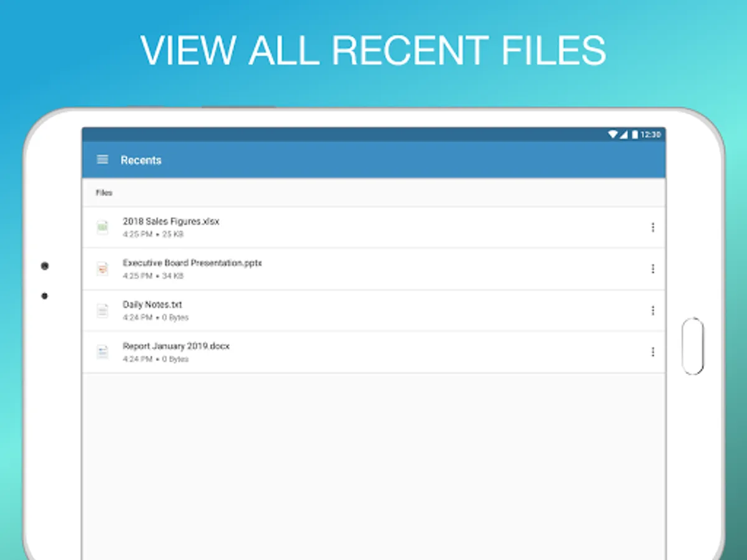747x560 pixels.
Task: Open options menu for Executive Board Presentation
Action: [652, 269]
